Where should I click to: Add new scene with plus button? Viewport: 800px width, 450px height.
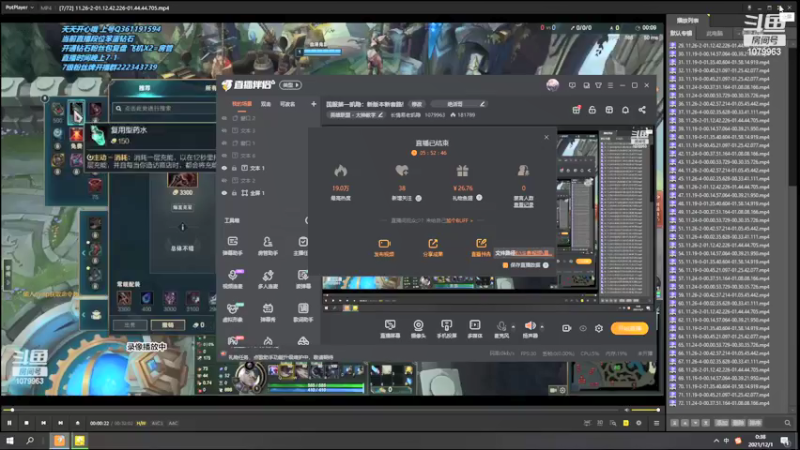[x=313, y=104]
